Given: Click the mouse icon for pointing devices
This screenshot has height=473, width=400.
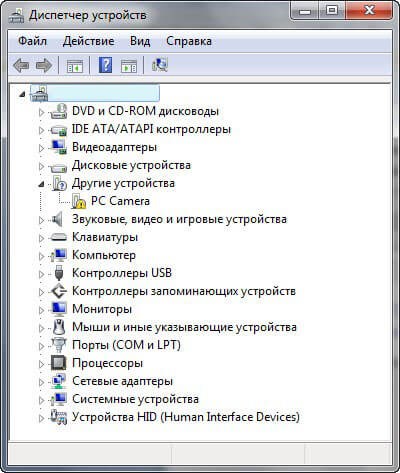Looking at the screenshot, I should (59, 327).
